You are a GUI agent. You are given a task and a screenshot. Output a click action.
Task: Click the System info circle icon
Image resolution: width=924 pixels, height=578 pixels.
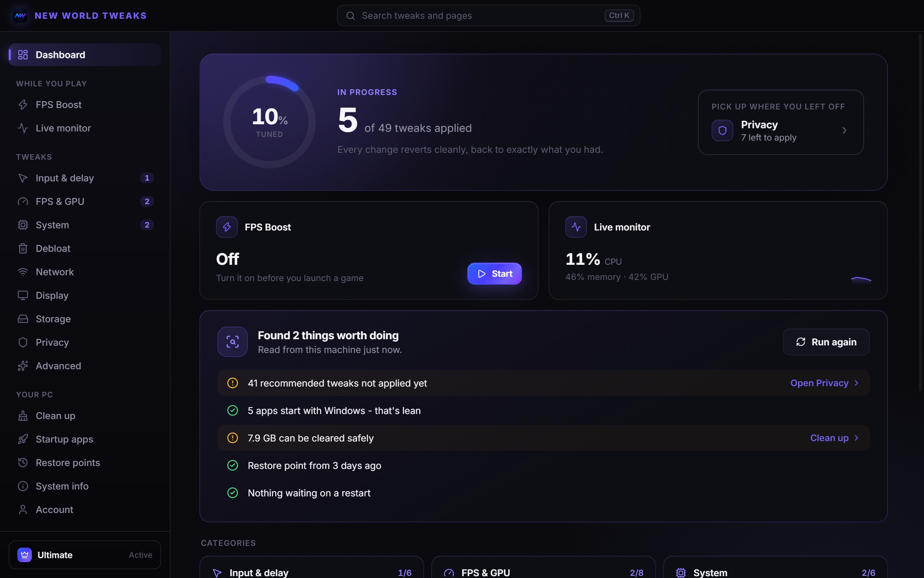click(23, 486)
